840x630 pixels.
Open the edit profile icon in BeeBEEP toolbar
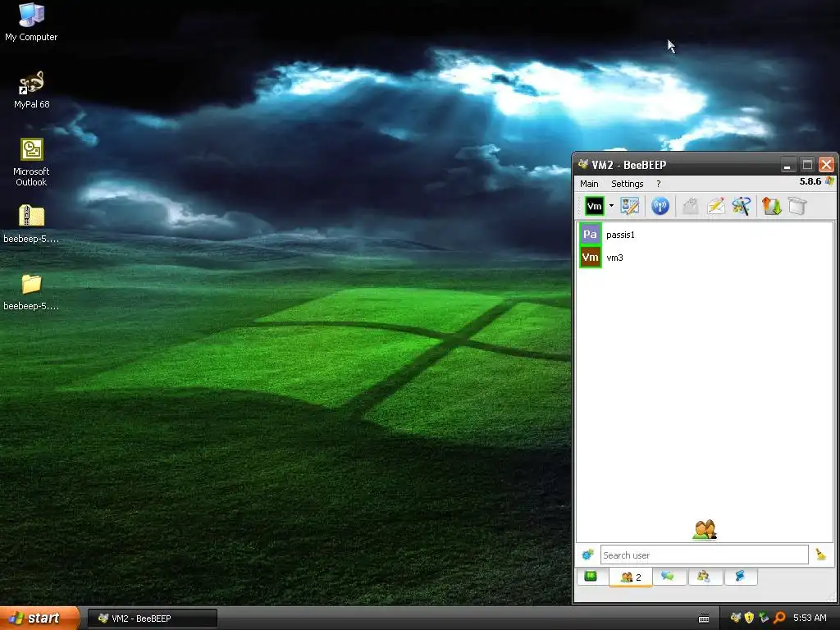pos(629,206)
